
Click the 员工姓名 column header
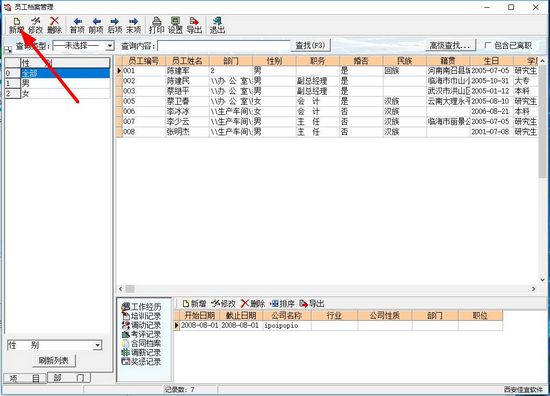[x=187, y=61]
